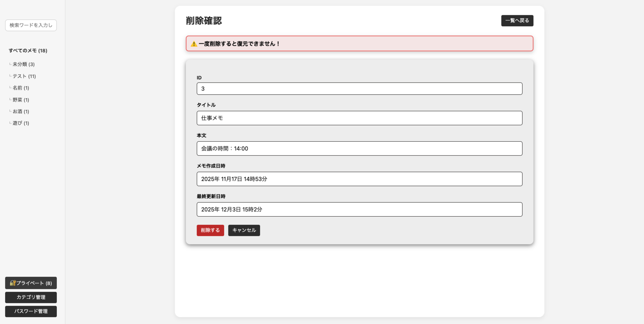The image size is (644, 324).
Task: Click the メモ作成日時 date field
Action: [x=359, y=179]
